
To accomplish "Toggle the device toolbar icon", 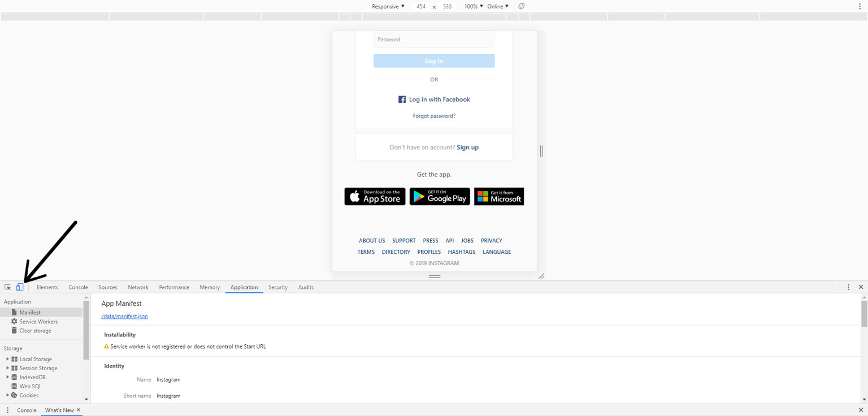I will pyautogui.click(x=20, y=287).
